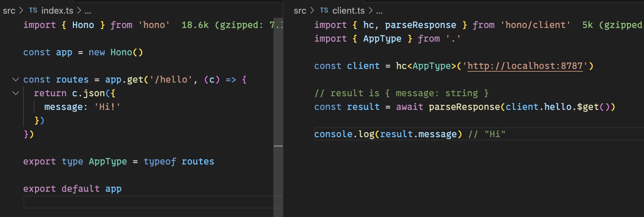Image resolution: width=644 pixels, height=217 pixels.
Task: Click 'const client' declaration in client.ts
Action: pos(347,66)
